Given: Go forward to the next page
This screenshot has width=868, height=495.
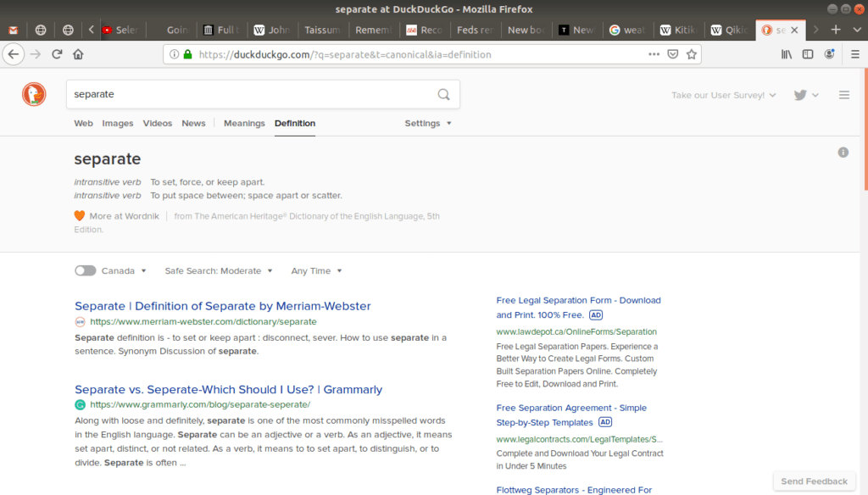Looking at the screenshot, I should click(36, 54).
